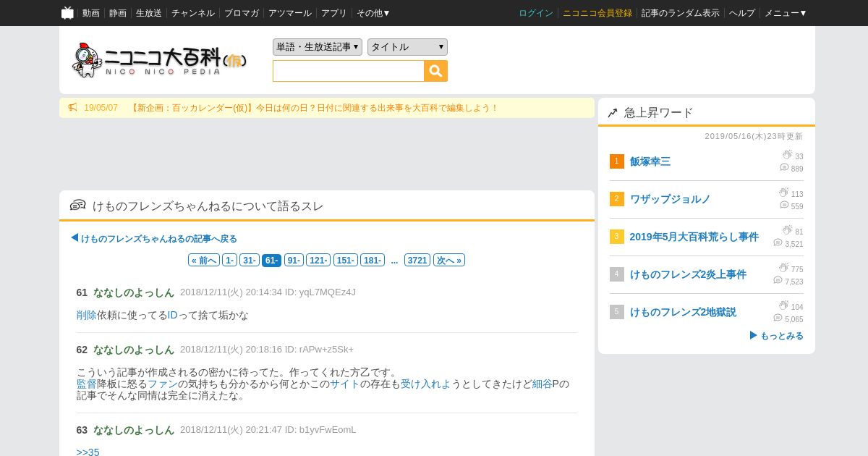Open アツマール in the top navigation
Viewport: 868px width, 456px height.
[290, 13]
